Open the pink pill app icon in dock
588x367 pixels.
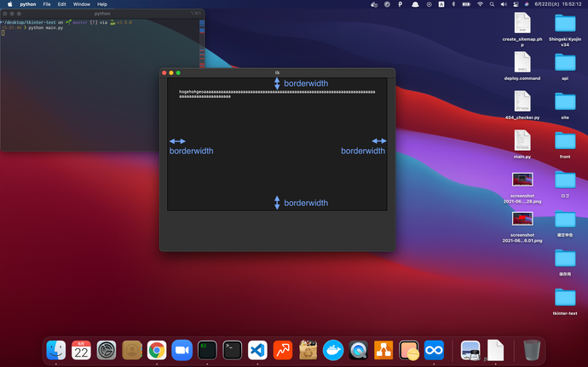(409, 350)
